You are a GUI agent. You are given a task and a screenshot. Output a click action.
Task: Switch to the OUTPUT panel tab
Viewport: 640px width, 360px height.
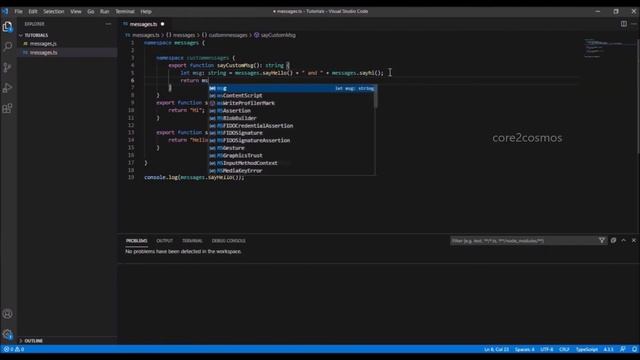pyautogui.click(x=164, y=241)
